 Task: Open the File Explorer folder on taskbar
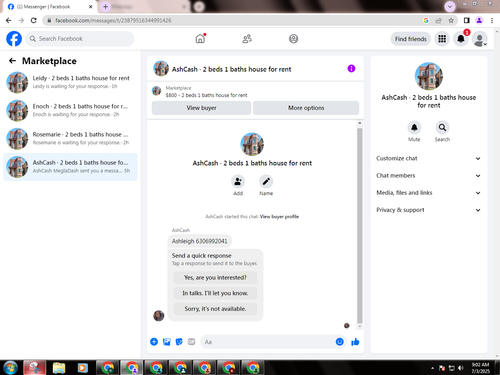pyautogui.click(x=59, y=368)
